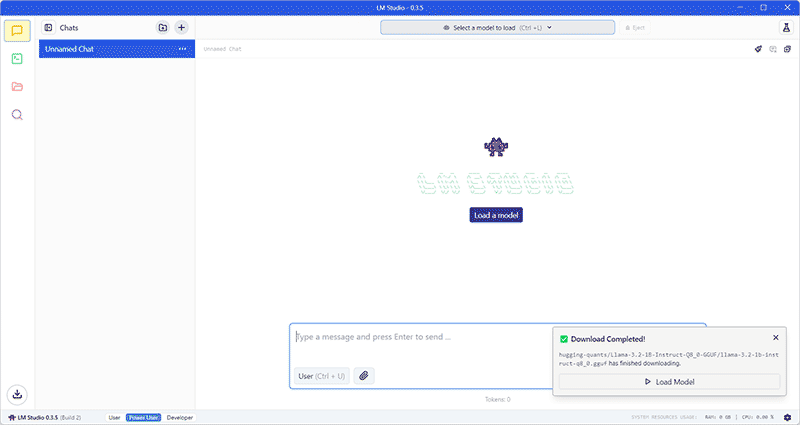Click the Eject button
The image size is (800, 425).
pos(635,28)
